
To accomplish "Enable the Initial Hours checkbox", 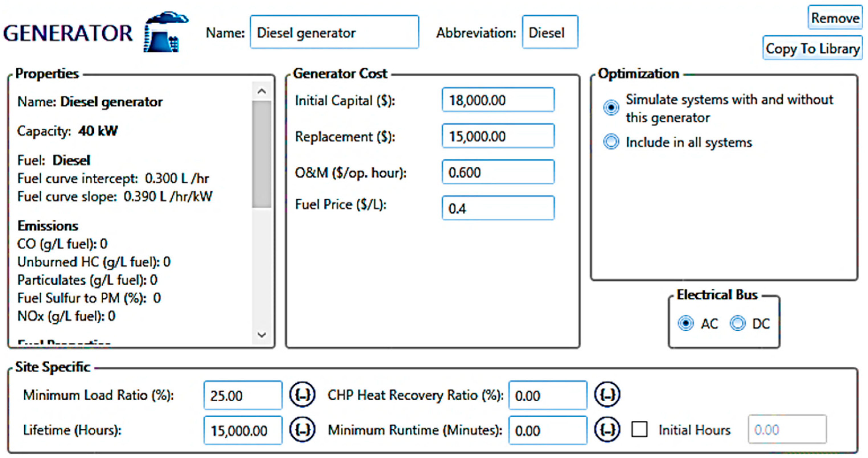I will (x=639, y=430).
